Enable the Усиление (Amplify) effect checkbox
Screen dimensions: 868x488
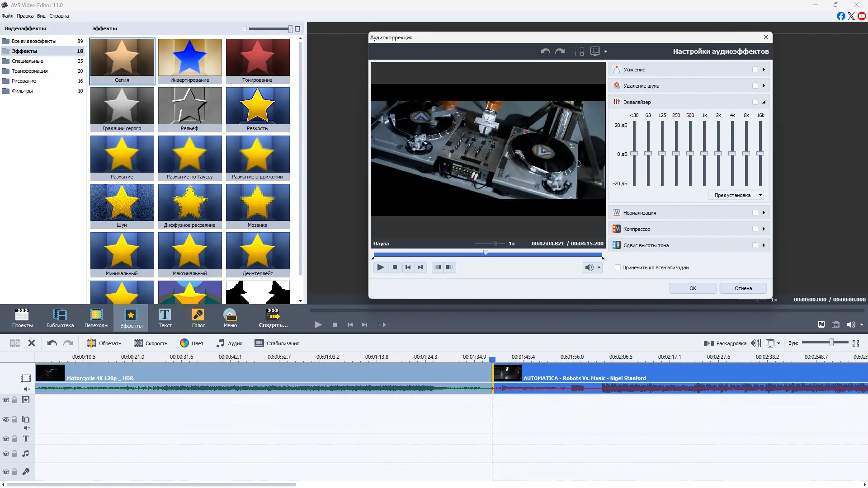point(755,70)
